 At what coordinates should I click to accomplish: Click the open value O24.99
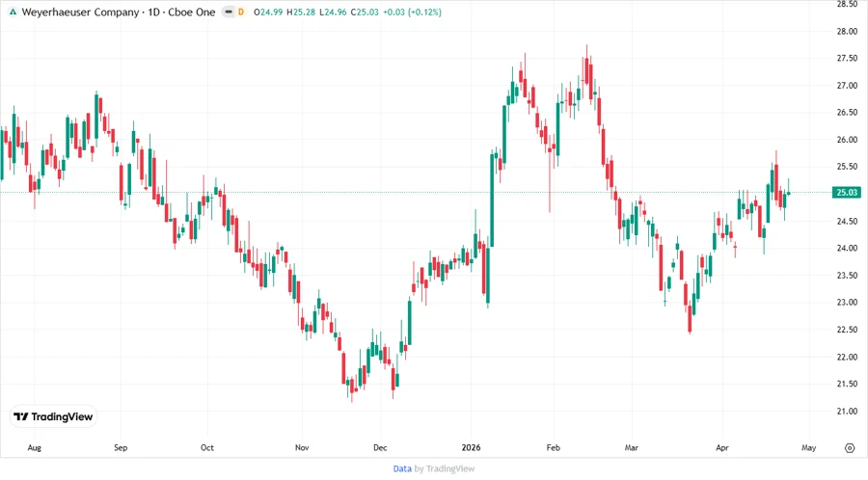pyautogui.click(x=268, y=12)
